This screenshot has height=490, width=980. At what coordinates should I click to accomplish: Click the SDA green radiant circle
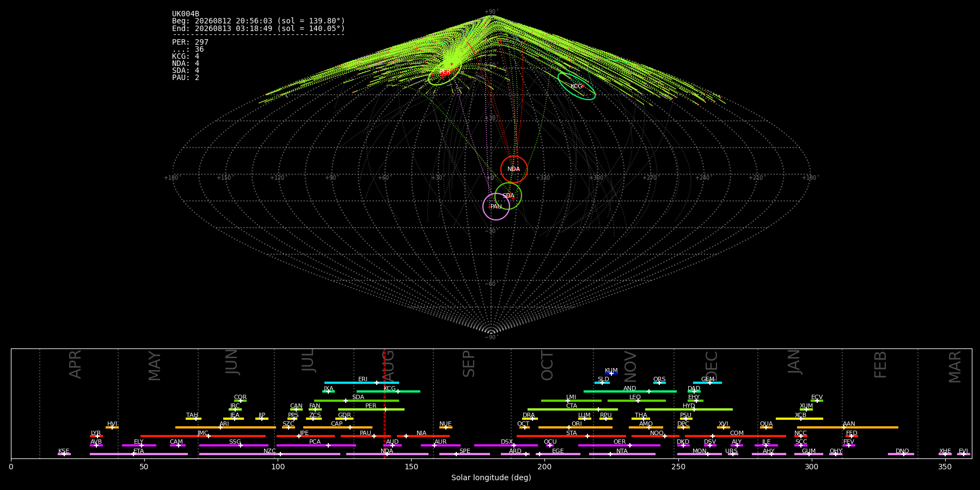[508, 196]
